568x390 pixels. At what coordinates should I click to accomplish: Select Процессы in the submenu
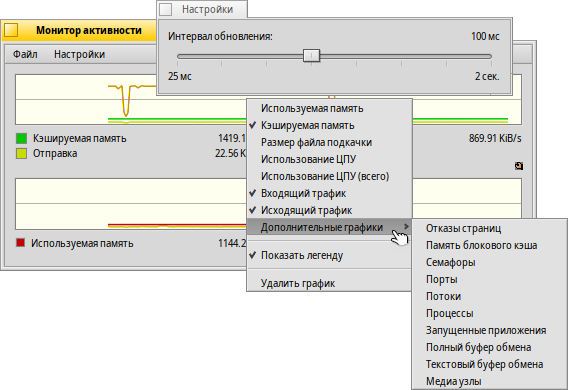(x=489, y=314)
